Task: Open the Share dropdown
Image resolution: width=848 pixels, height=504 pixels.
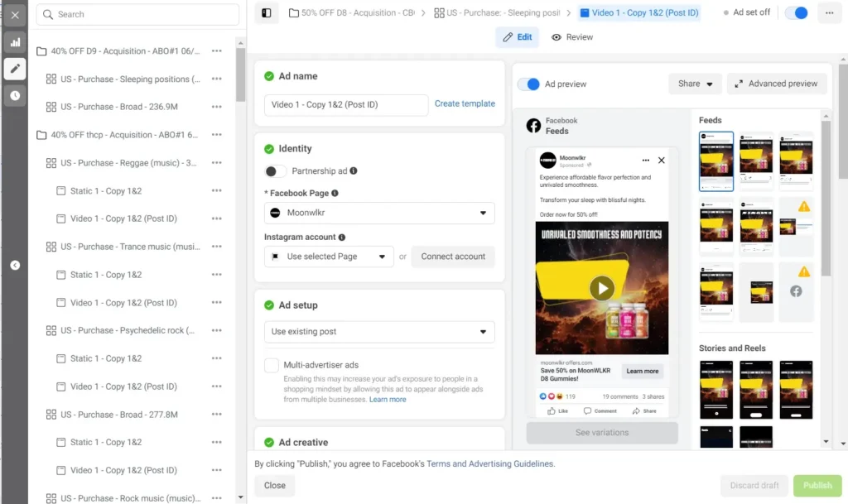Action: click(695, 84)
